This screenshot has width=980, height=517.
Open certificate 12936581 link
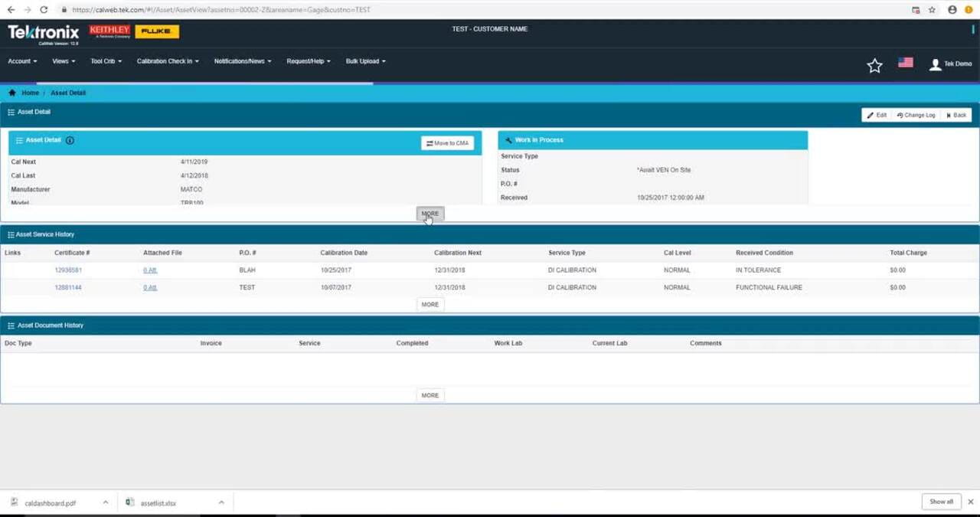[x=68, y=270]
